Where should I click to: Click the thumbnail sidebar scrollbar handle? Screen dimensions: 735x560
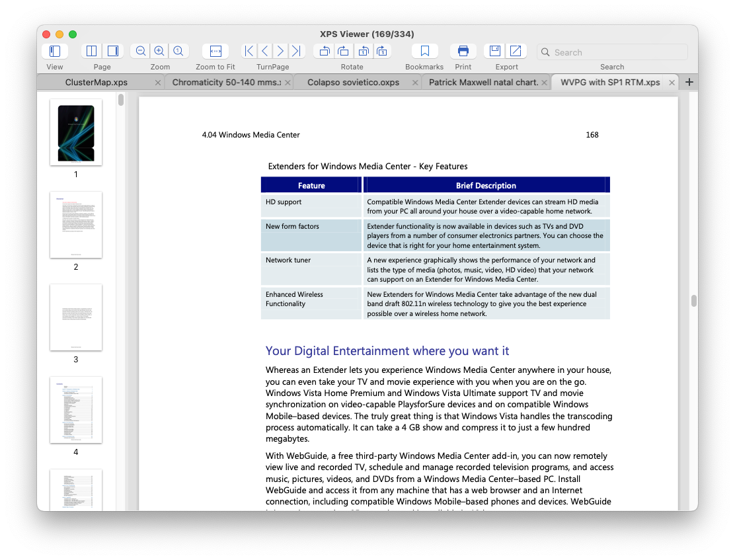pos(121,100)
